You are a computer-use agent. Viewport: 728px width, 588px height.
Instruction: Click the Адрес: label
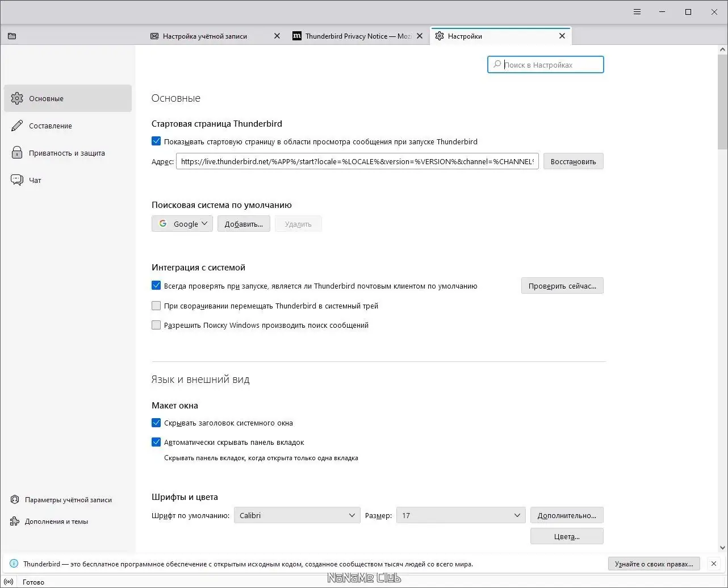click(162, 161)
